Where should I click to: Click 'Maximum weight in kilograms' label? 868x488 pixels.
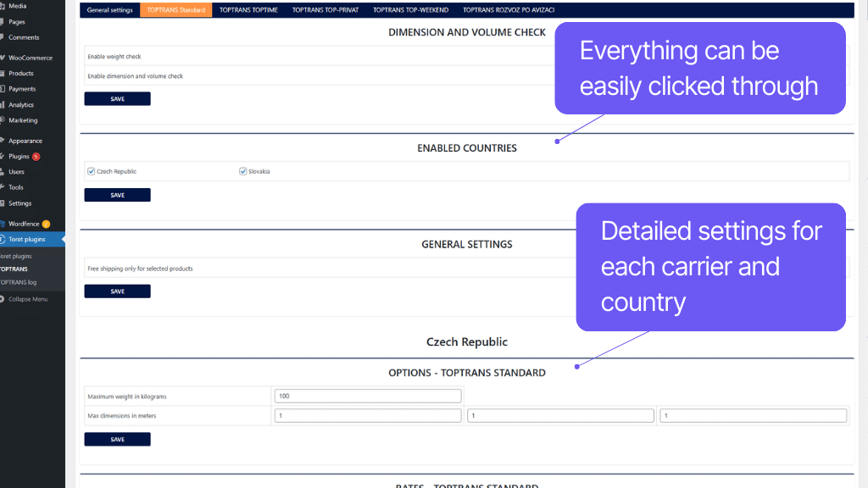127,396
